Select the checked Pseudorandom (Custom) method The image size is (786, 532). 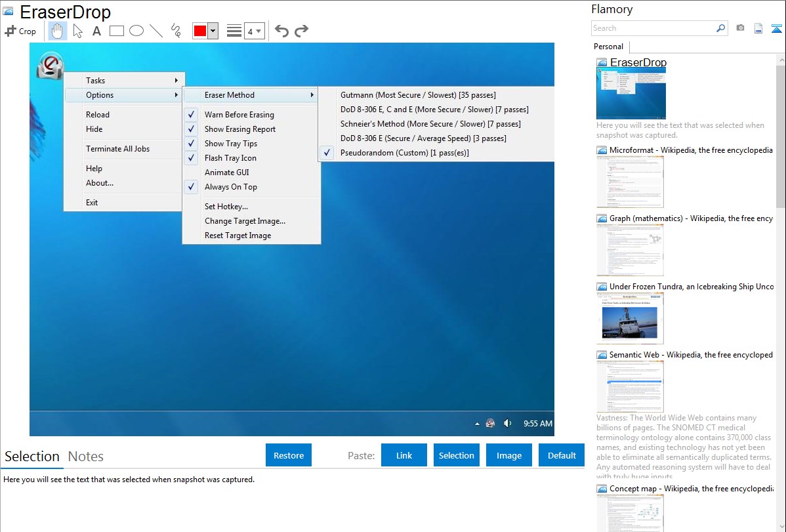tap(436, 153)
